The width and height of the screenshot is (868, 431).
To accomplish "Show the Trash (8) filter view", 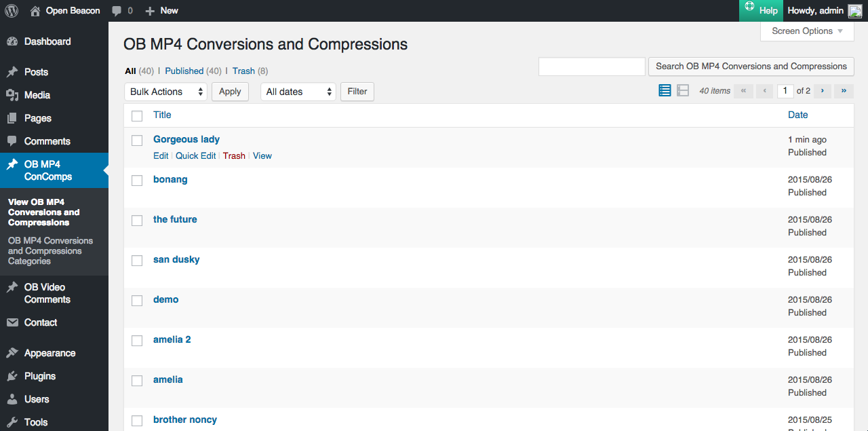I will 243,71.
